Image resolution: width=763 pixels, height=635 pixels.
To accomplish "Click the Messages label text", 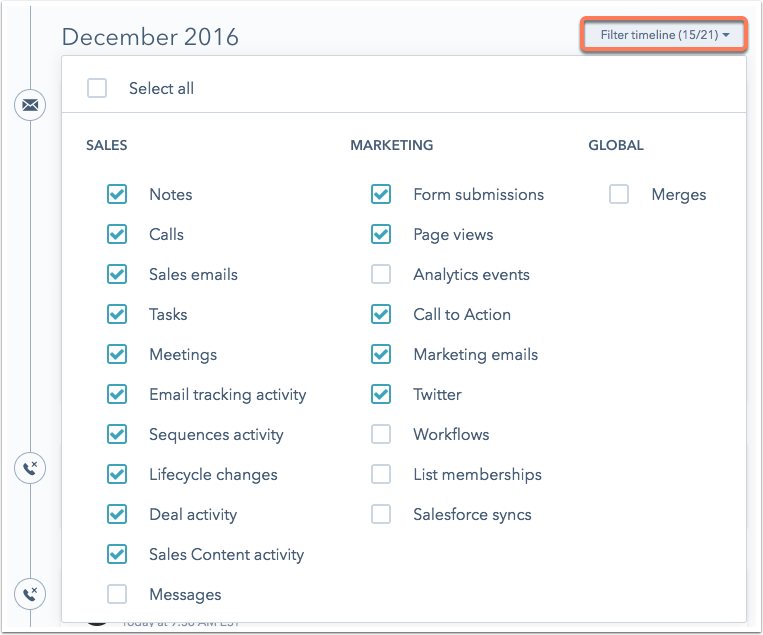I will [185, 595].
